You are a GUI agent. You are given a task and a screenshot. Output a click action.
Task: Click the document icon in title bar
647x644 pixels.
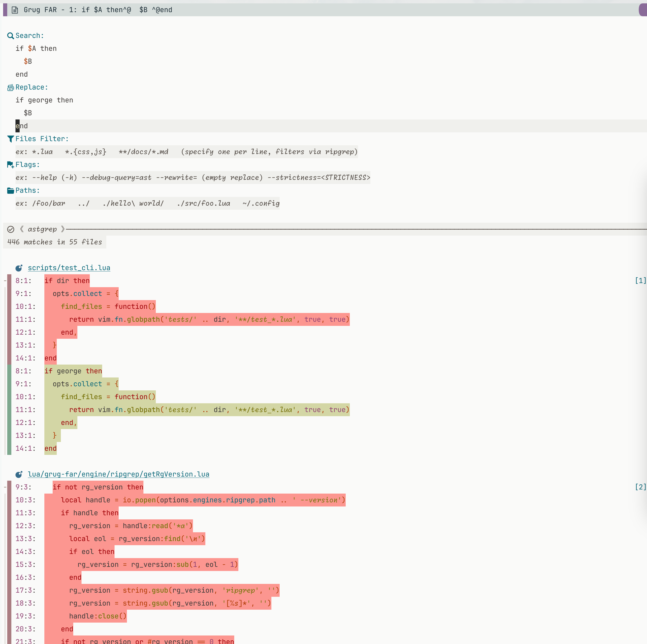pos(15,10)
